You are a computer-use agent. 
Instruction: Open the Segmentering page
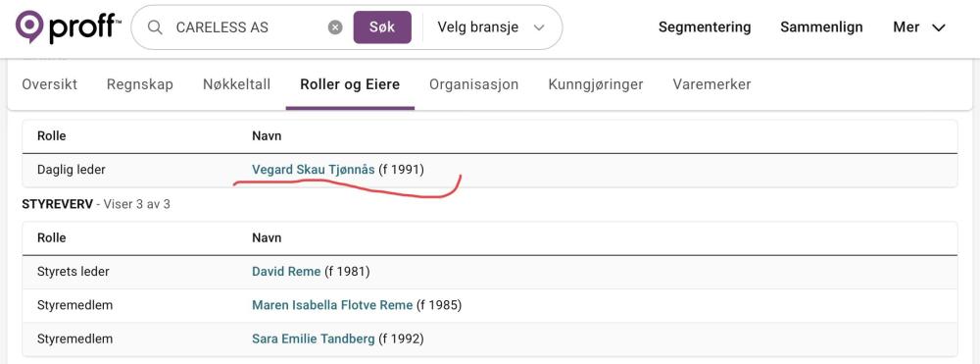(705, 27)
